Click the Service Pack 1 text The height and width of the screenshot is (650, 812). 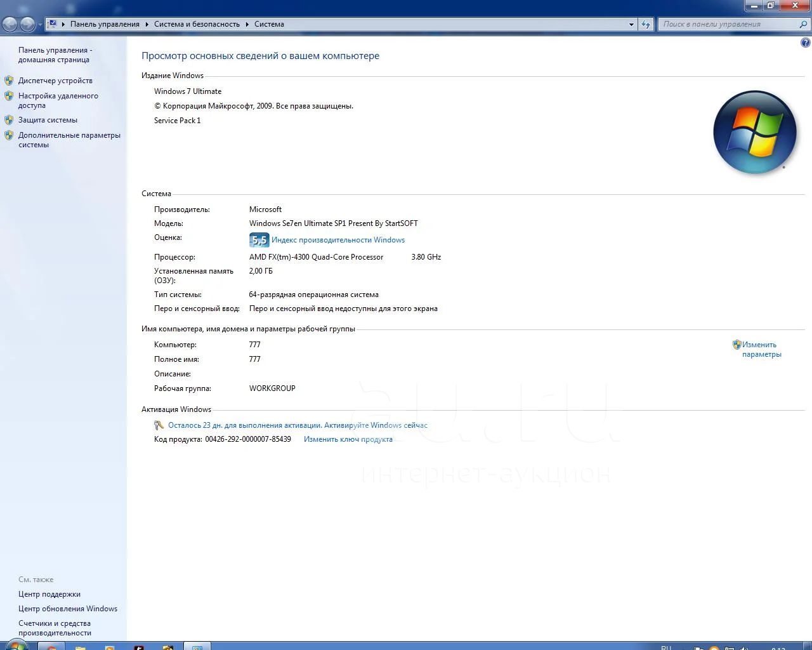coord(177,121)
